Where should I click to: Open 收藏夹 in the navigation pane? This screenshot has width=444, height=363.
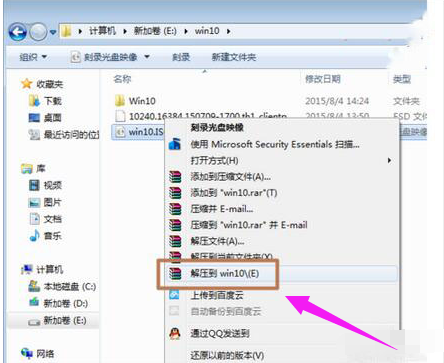[x=42, y=84]
